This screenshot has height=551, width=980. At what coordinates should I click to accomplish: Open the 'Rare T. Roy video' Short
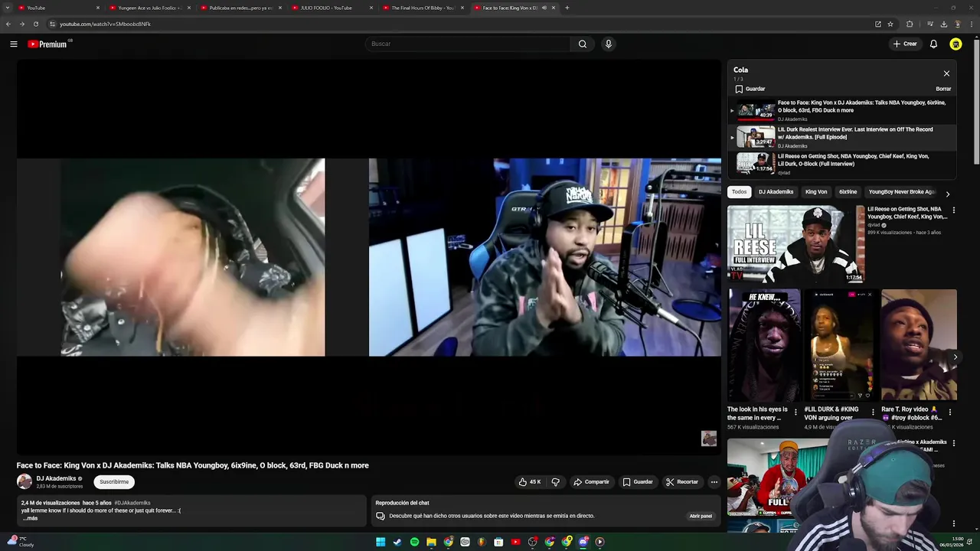click(919, 344)
